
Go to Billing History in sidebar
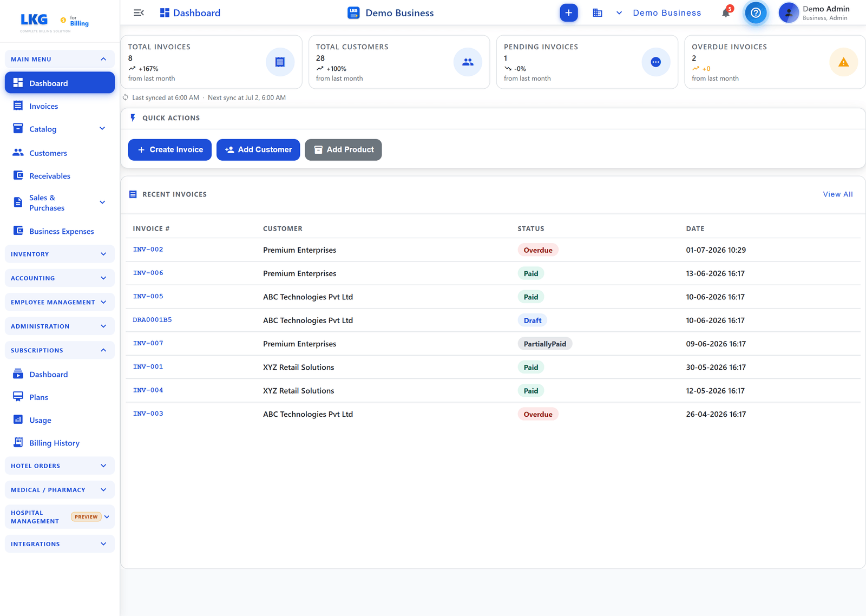pos(54,443)
